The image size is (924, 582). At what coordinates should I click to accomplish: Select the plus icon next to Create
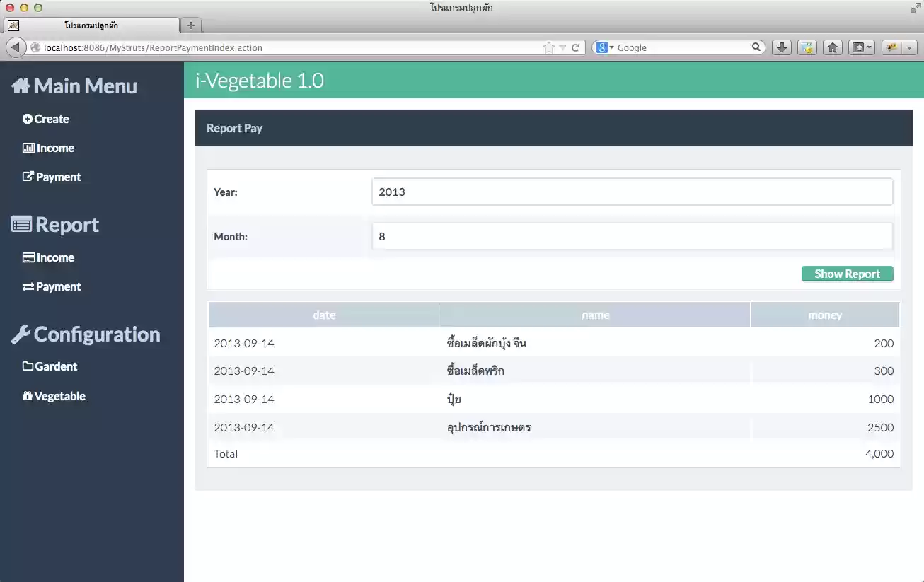click(x=28, y=119)
